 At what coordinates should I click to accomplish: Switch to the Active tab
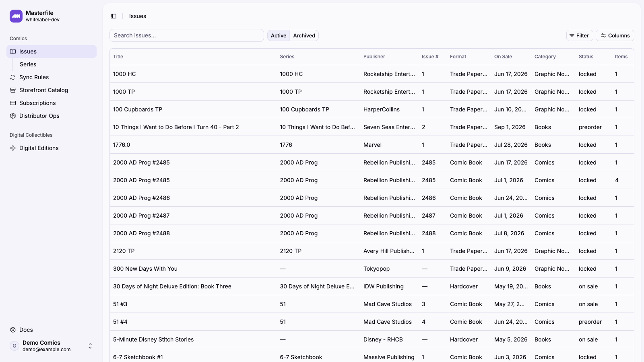pos(279,35)
